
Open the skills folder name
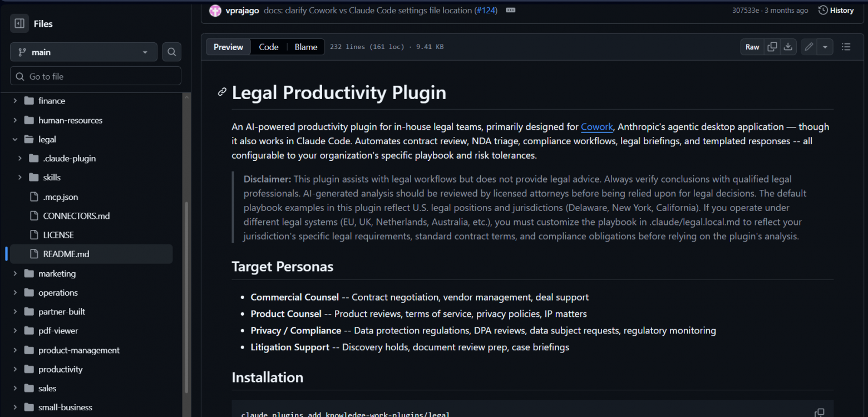[52, 177]
